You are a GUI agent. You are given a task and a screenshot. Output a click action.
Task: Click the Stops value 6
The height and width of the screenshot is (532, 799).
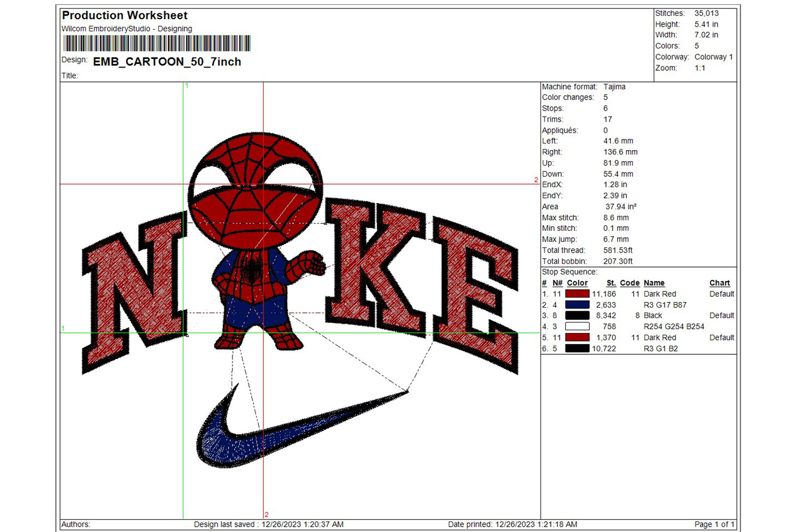[605, 109]
